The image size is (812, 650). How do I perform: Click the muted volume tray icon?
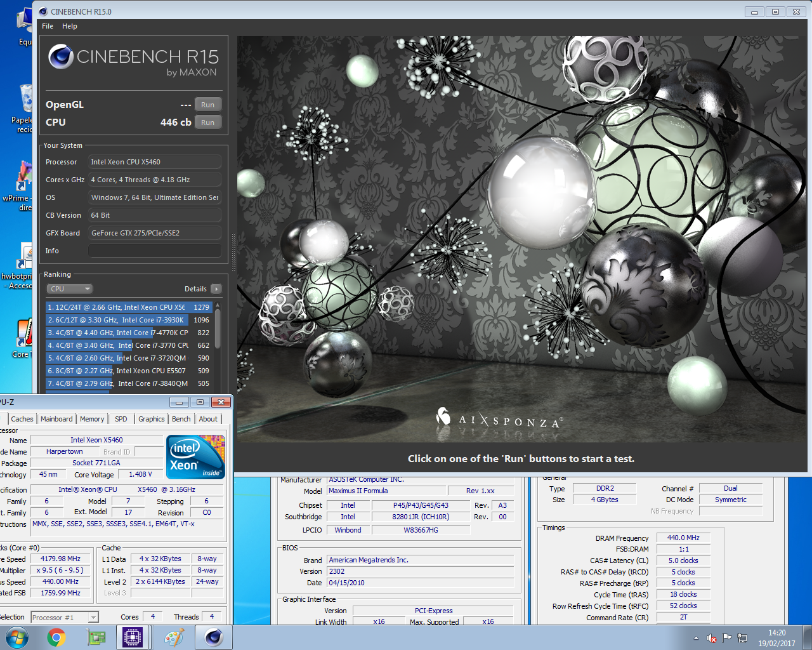pyautogui.click(x=712, y=638)
